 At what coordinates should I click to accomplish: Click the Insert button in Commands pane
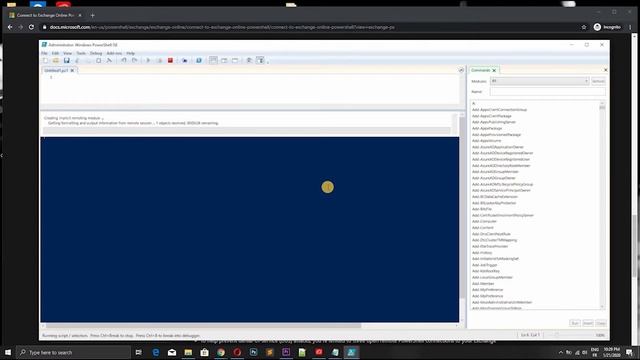point(587,323)
